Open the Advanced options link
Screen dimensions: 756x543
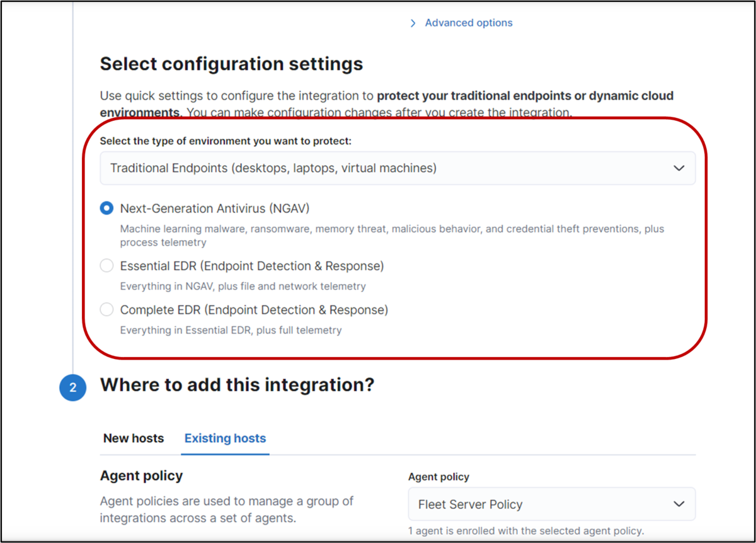468,23
